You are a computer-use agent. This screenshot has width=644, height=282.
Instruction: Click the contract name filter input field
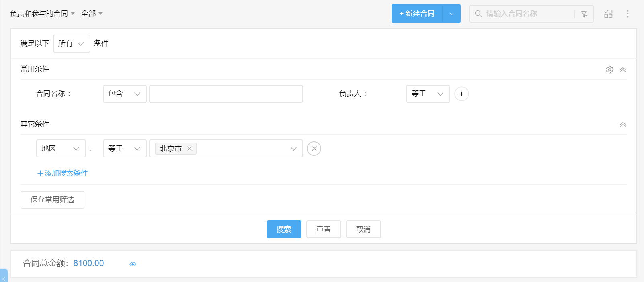(226, 94)
